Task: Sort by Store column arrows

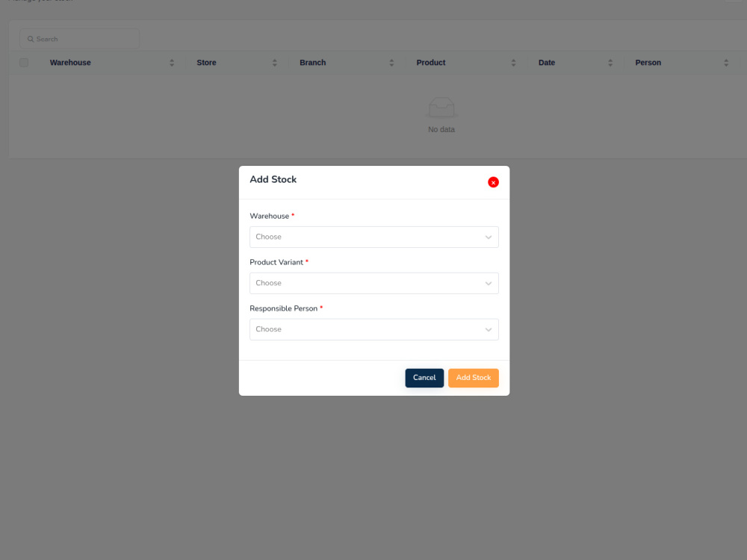Action: (x=274, y=63)
